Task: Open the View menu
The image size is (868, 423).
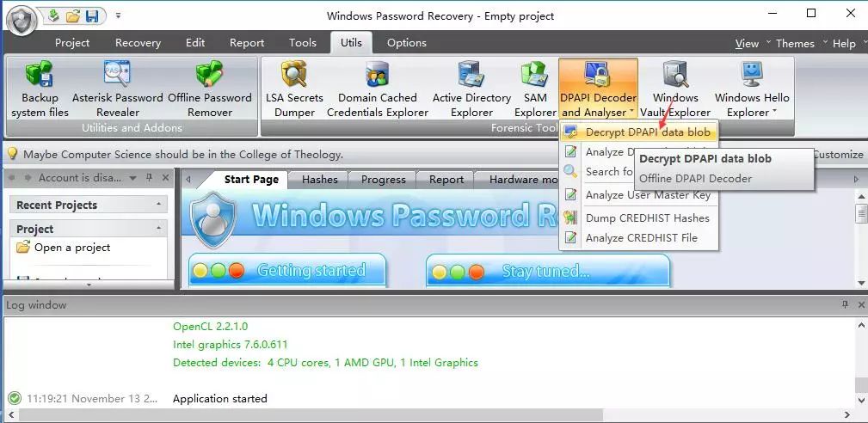Action: [x=747, y=43]
